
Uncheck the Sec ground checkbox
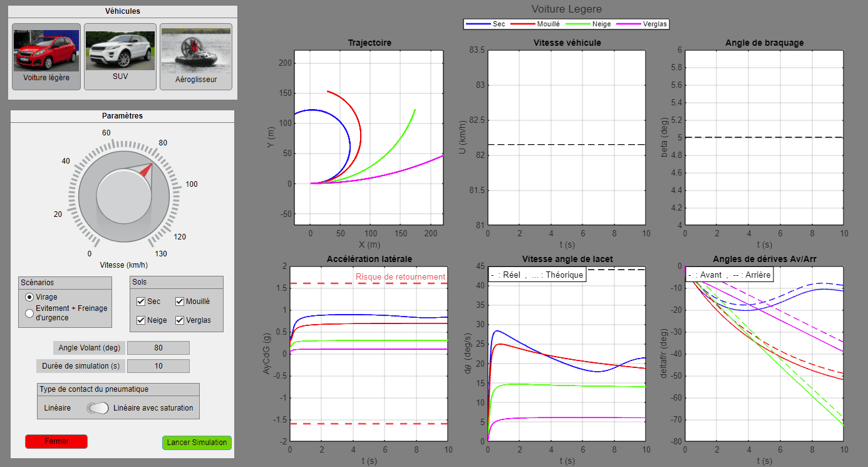click(x=140, y=302)
